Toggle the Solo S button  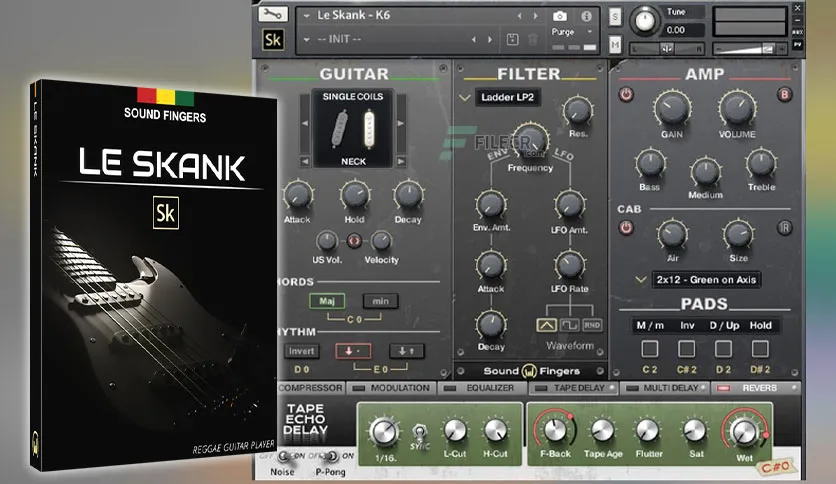click(615, 17)
